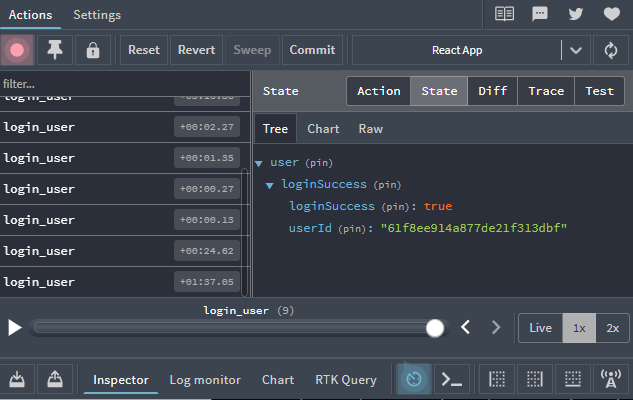Click the (pin) link next to userId
The height and width of the screenshot is (400, 633).
point(352,228)
